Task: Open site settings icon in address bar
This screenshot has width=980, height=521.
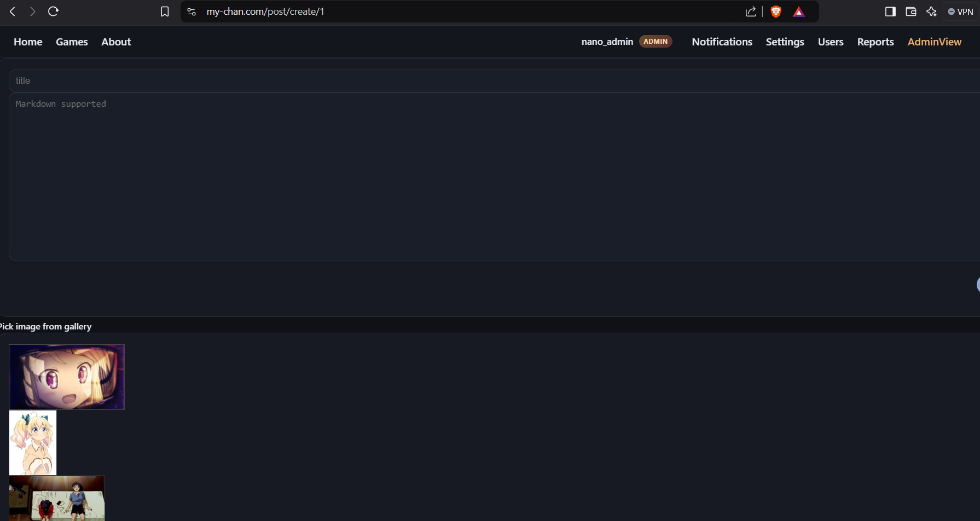Action: click(x=192, y=11)
